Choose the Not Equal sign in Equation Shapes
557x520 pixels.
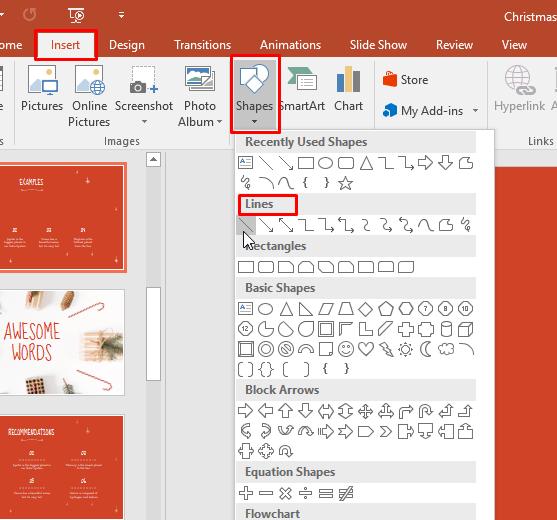(x=346, y=493)
